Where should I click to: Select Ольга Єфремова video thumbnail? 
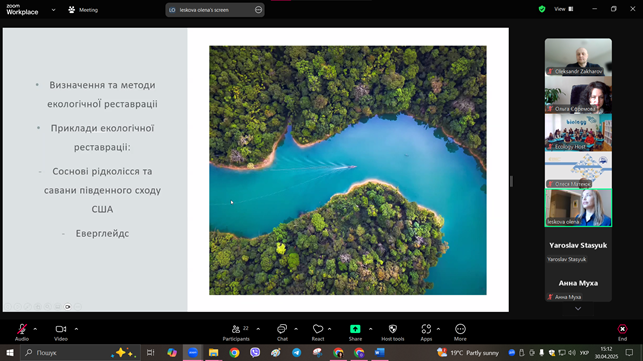tap(578, 95)
